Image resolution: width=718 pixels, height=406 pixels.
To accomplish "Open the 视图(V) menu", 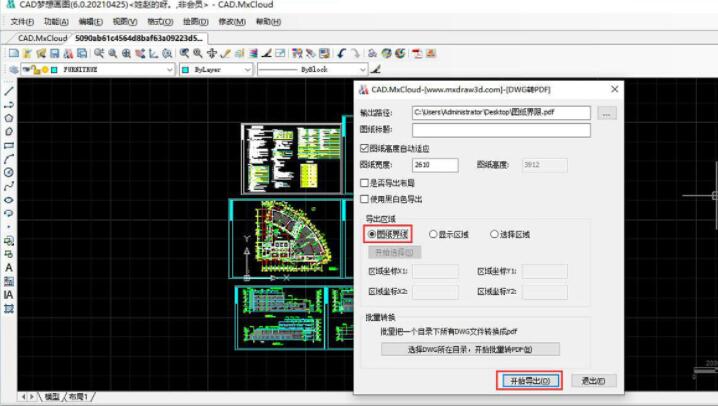I will (125, 22).
